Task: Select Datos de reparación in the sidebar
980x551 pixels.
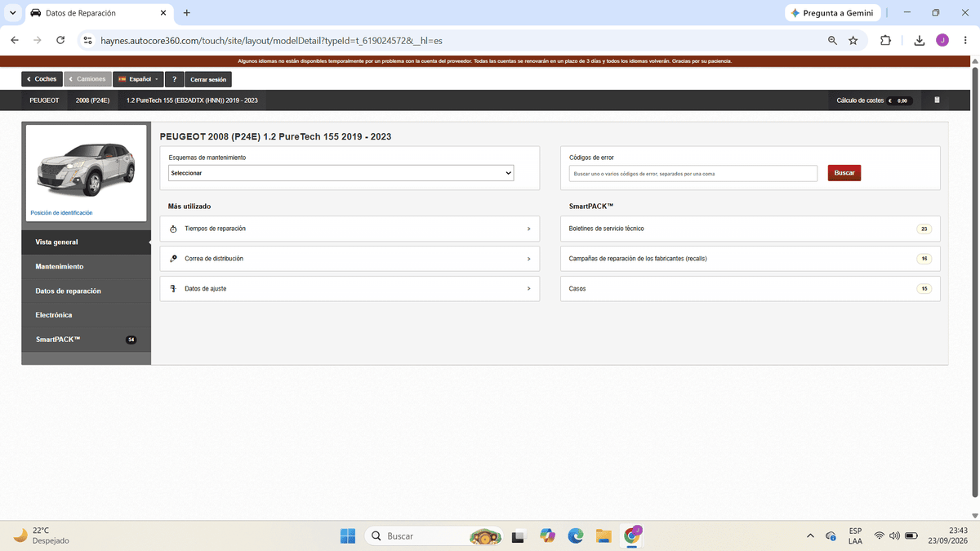Action: pyautogui.click(x=86, y=291)
